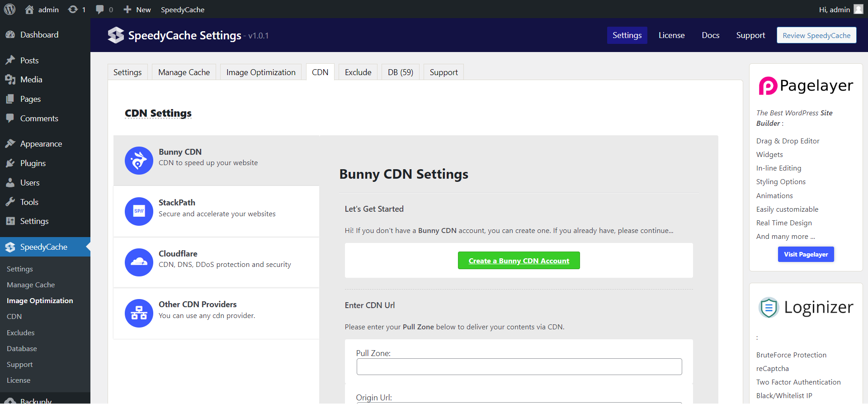Click Create a Bunny CDN Account button
Image resolution: width=868 pixels, height=404 pixels.
pyautogui.click(x=519, y=261)
